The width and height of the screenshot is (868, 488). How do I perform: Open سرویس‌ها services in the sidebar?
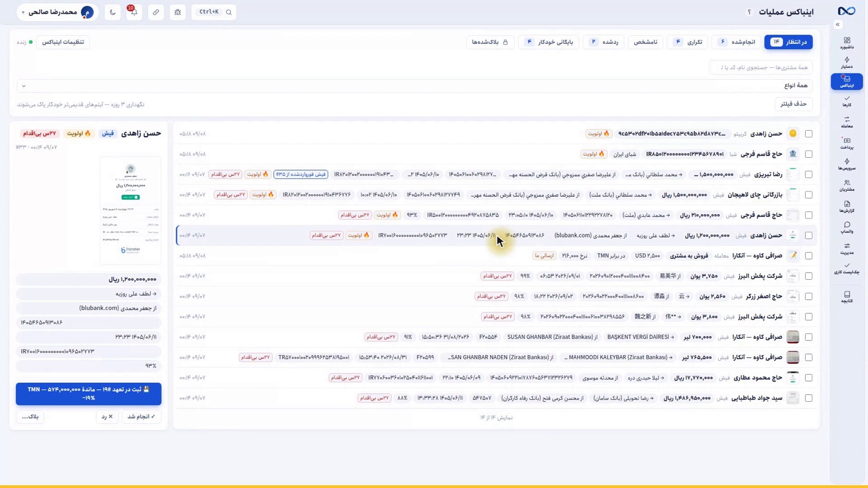tap(846, 164)
